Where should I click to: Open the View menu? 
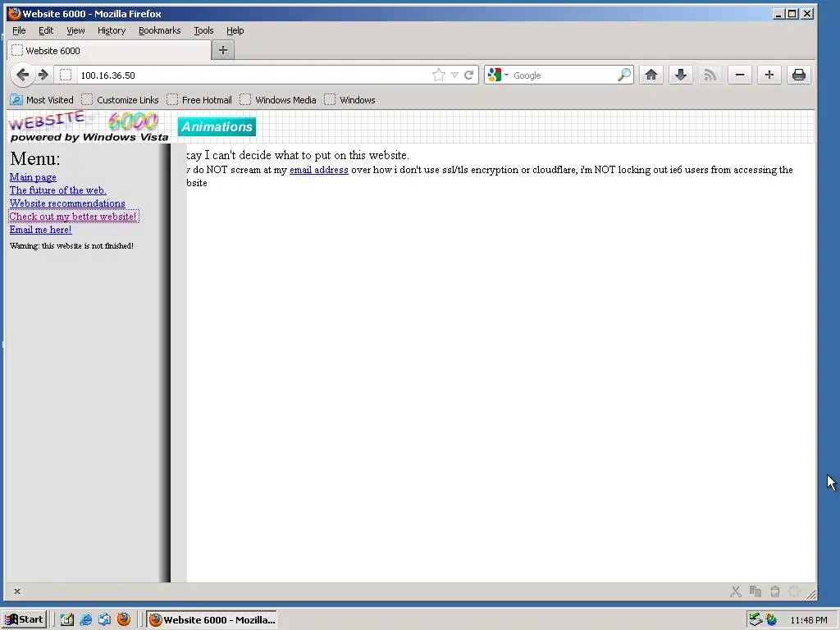click(x=75, y=30)
